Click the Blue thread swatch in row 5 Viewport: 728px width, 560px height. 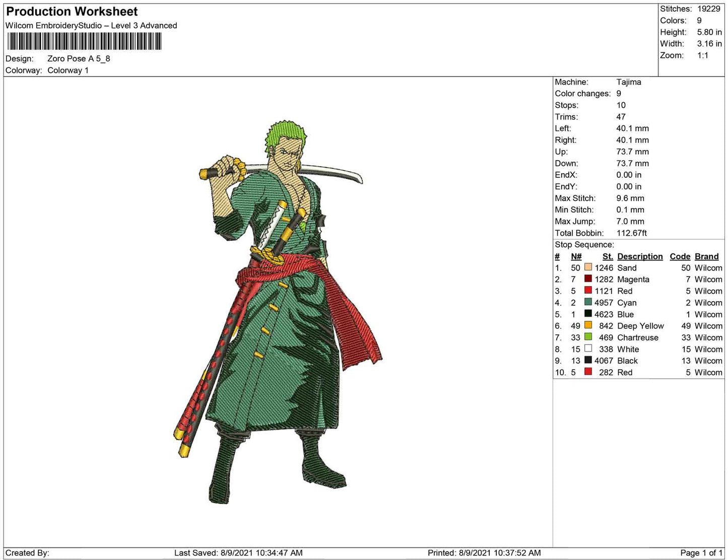coord(588,314)
